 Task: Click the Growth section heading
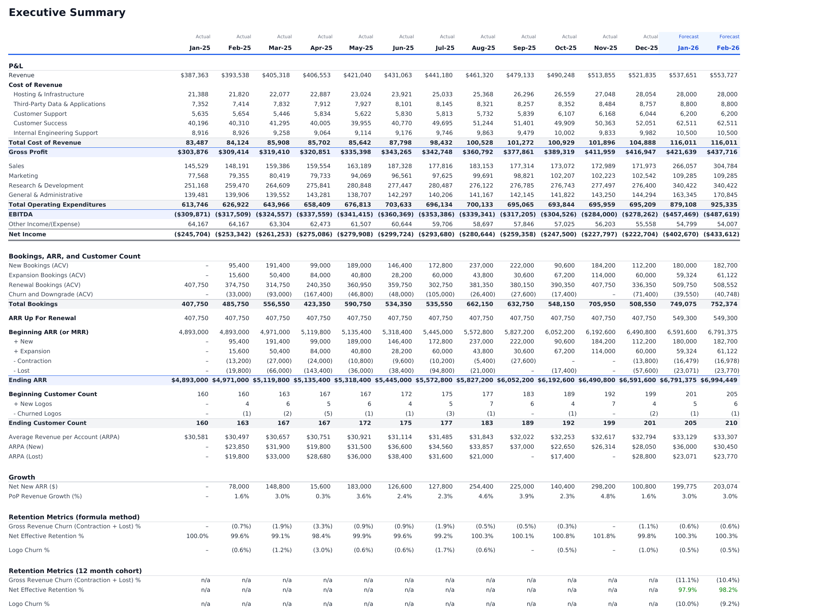(22, 477)
